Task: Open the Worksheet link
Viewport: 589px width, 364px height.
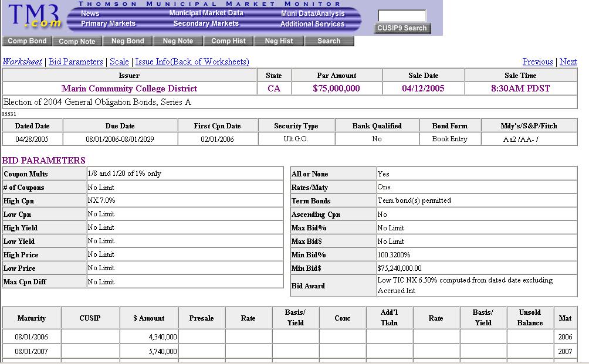Action: point(22,62)
